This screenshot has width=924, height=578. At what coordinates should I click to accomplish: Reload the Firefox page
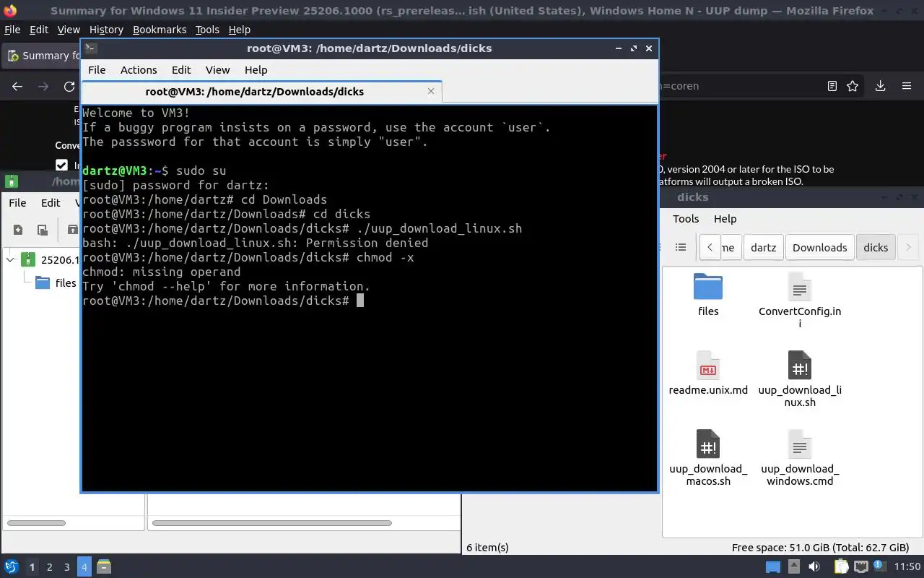[x=69, y=86]
